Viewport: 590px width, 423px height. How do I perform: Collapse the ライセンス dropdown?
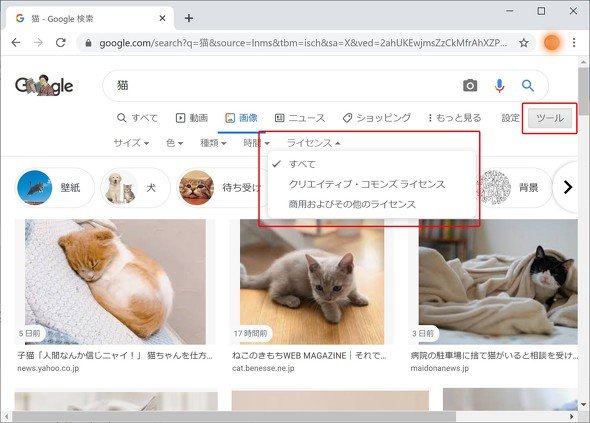(x=313, y=143)
